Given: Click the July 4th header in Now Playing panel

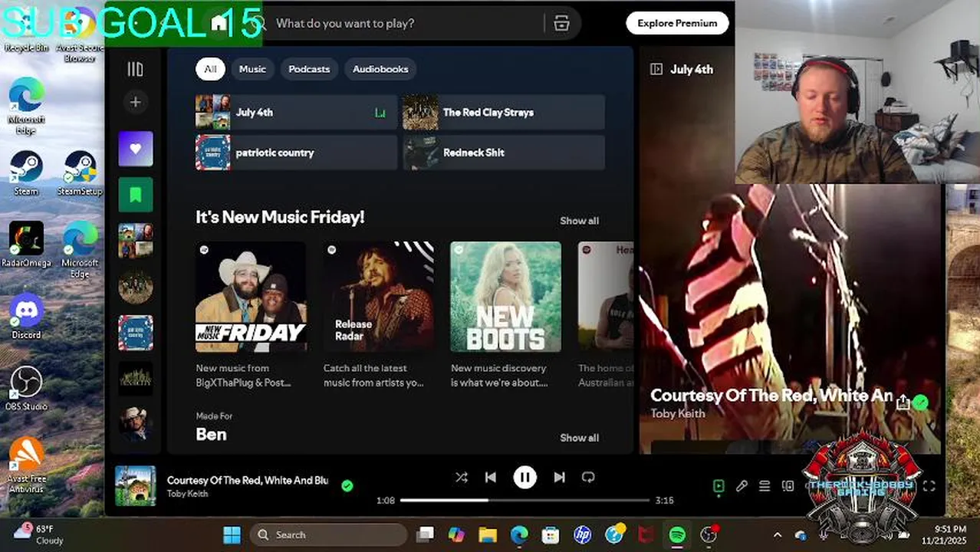Looking at the screenshot, I should click(692, 69).
